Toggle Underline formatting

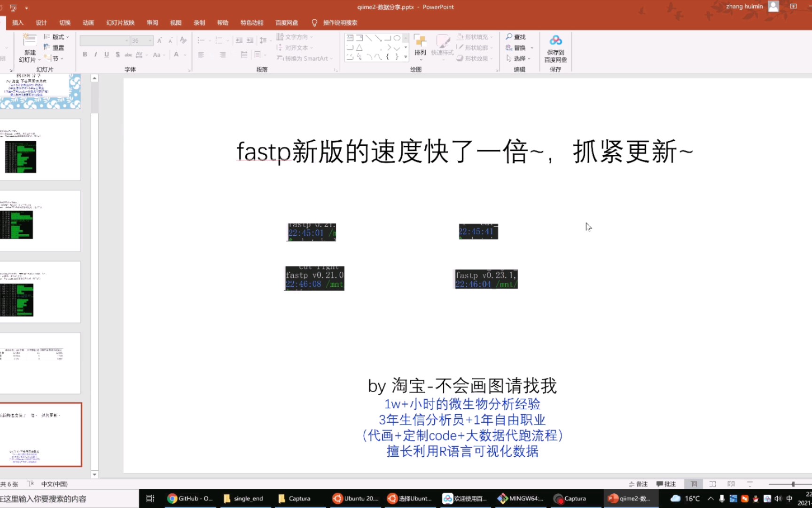107,55
